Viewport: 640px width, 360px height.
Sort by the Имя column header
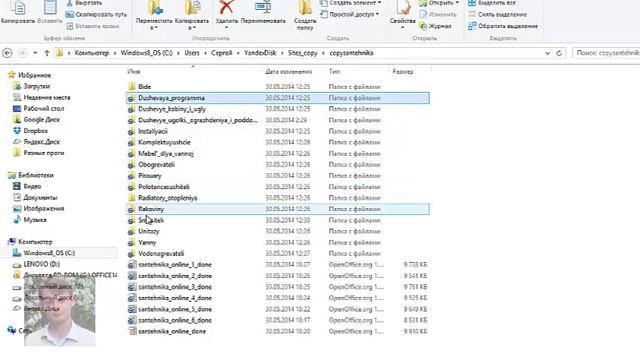point(133,71)
